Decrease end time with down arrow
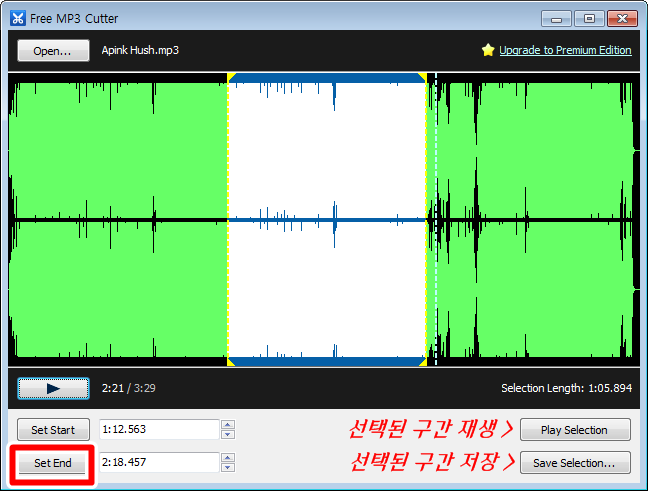 click(x=228, y=467)
